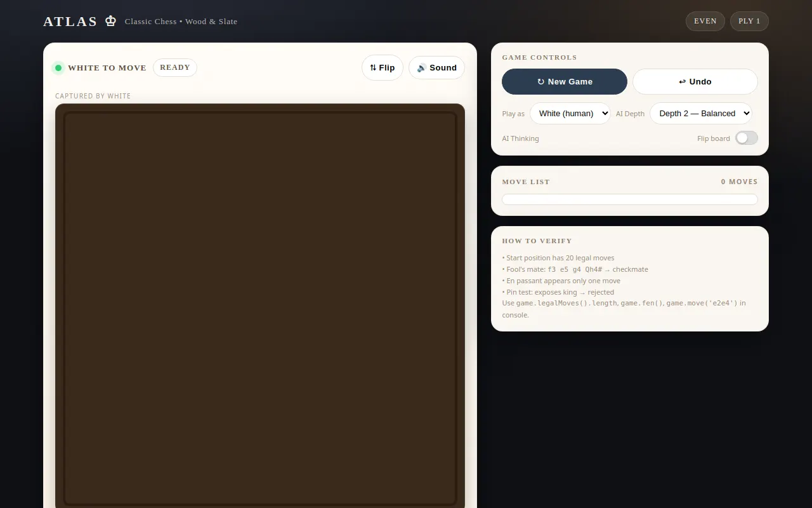Click the ATLAS title logo

point(70,22)
